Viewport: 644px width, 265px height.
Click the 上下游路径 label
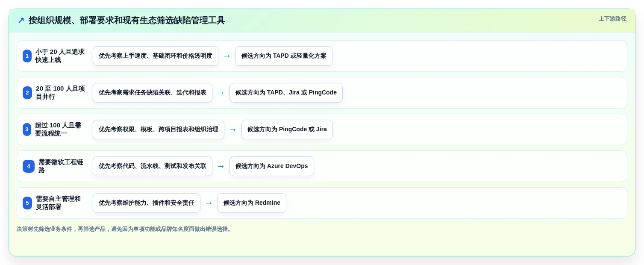612,19
